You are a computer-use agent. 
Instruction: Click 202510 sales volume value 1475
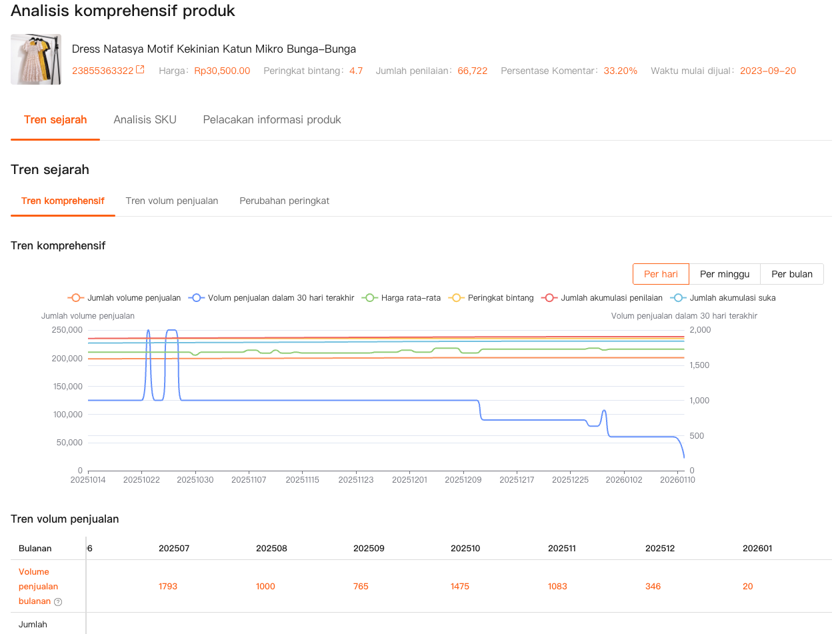460,587
